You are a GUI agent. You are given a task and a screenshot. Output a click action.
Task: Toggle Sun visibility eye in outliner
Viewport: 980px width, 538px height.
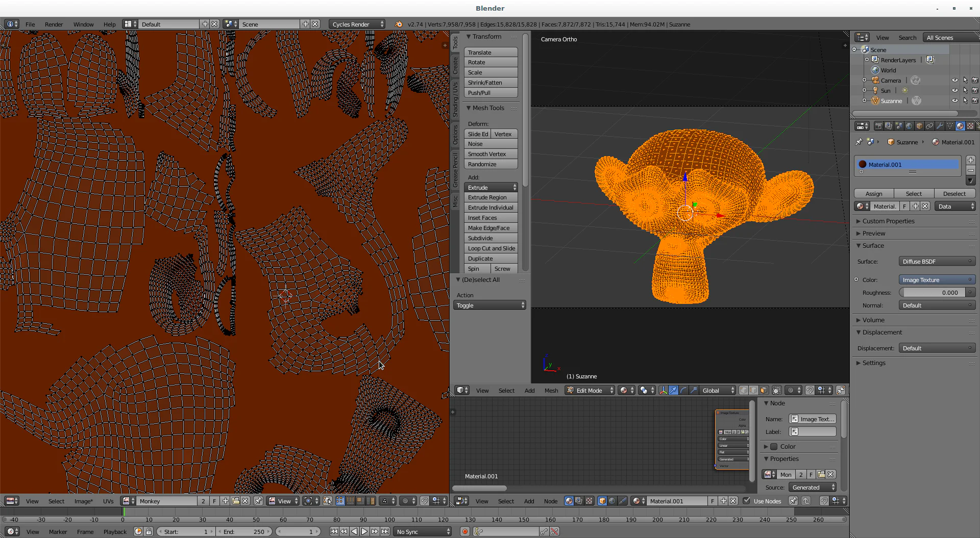click(x=954, y=90)
